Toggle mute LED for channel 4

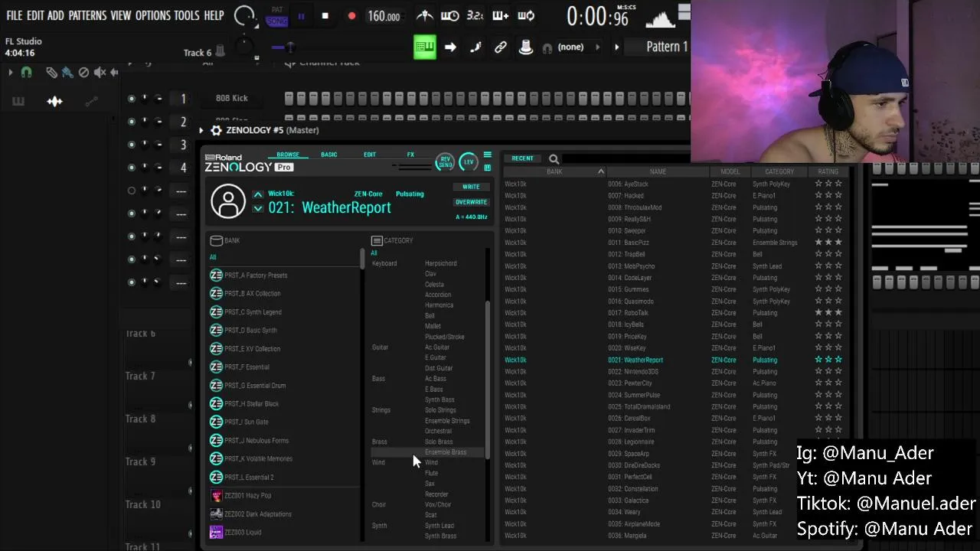(x=132, y=168)
